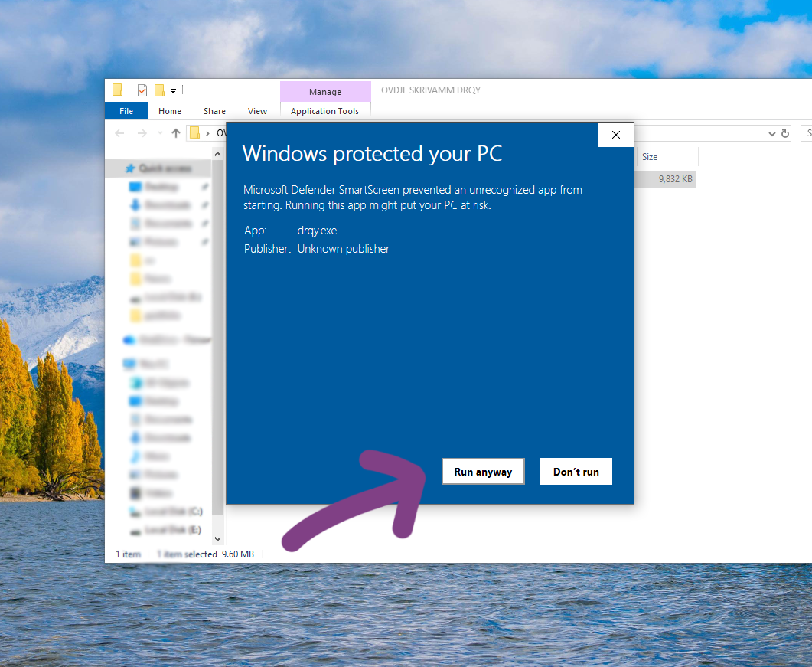The height and width of the screenshot is (667, 812).
Task: Click the Run anyway button
Action: click(x=483, y=472)
